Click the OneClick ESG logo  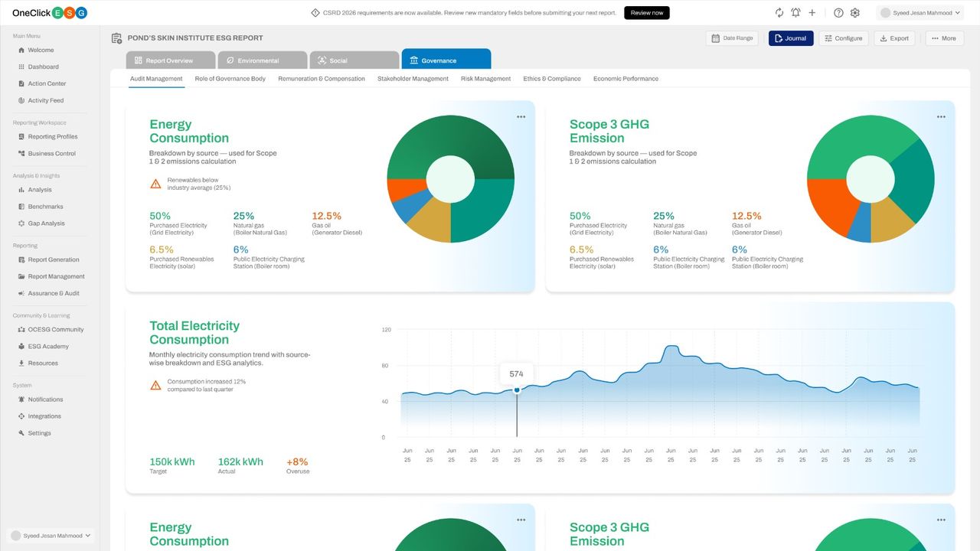(50, 13)
